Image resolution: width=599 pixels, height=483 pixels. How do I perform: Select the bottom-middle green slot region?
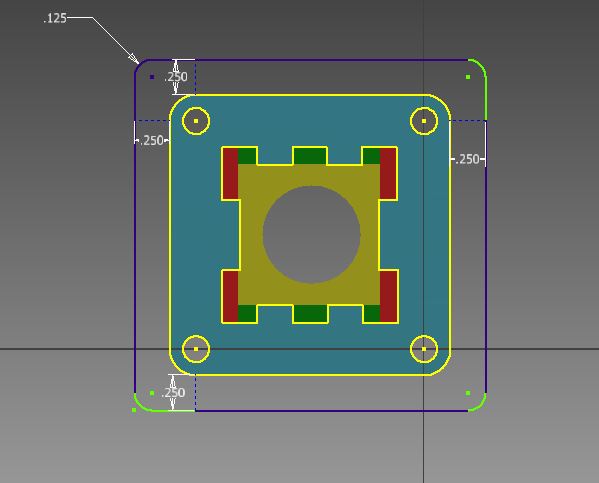click(x=310, y=314)
